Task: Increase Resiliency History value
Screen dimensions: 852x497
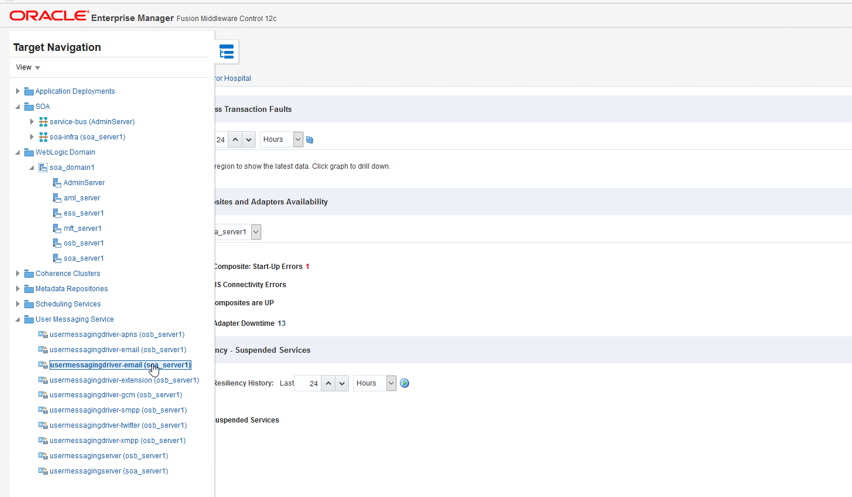Action: point(328,383)
